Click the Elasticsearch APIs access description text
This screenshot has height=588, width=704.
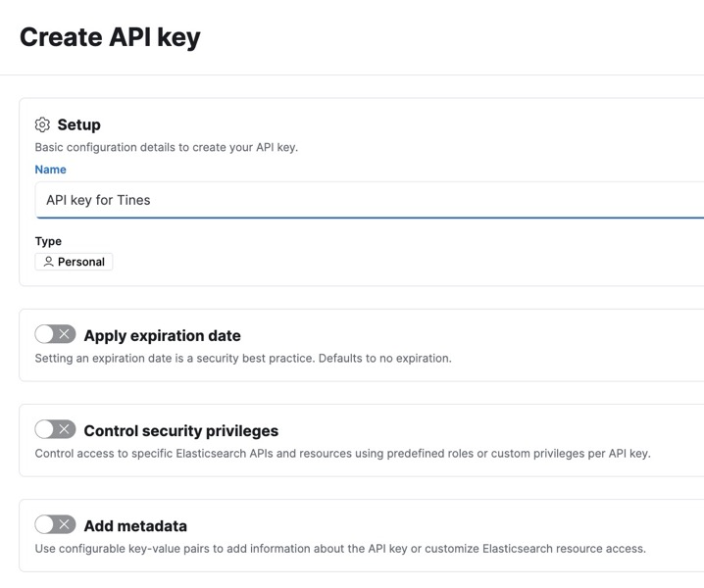342,453
